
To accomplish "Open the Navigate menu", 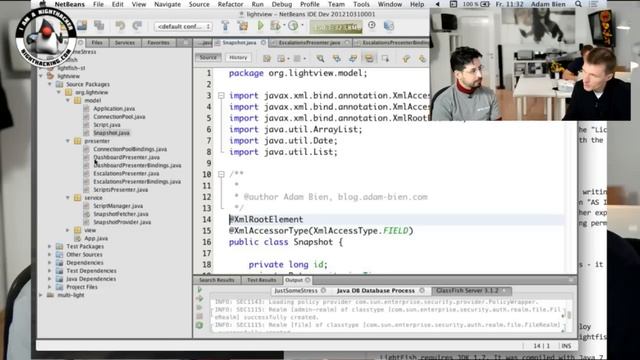I will point(167,4).
